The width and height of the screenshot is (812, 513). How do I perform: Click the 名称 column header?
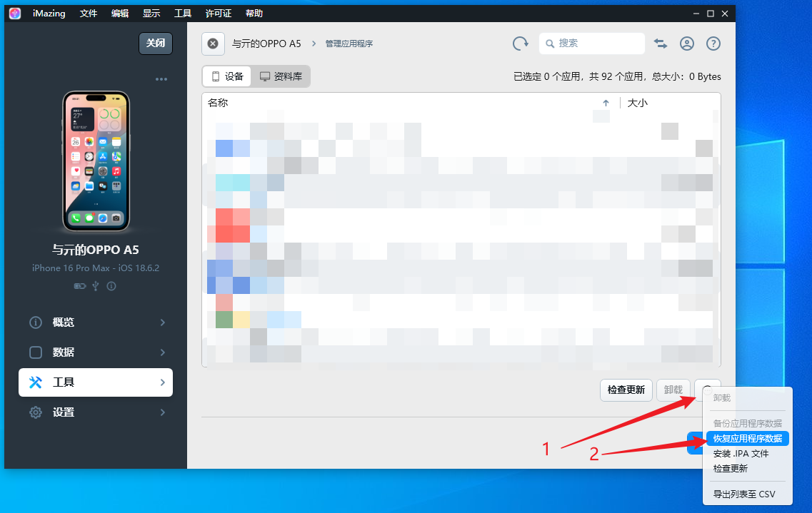click(218, 103)
